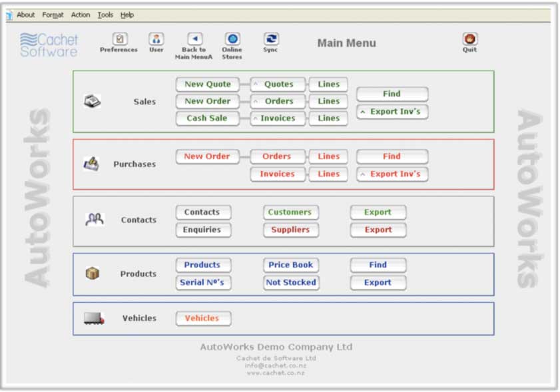Open the Format menu
Viewport: 560px width, 392px height.
click(x=53, y=15)
